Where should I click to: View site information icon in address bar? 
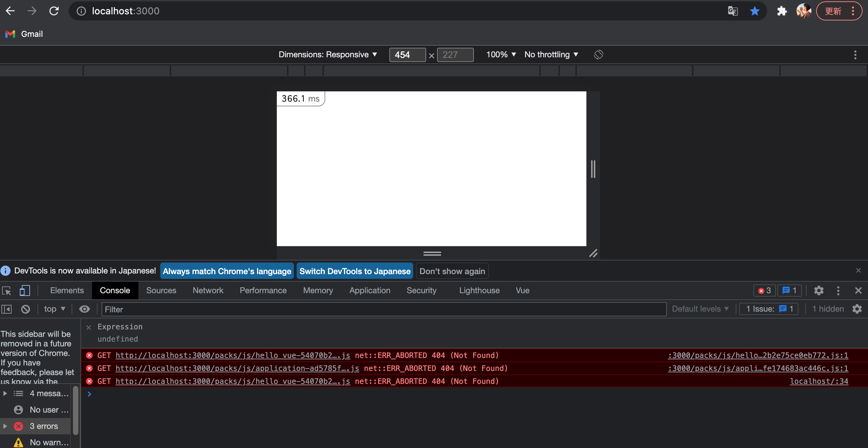point(81,11)
